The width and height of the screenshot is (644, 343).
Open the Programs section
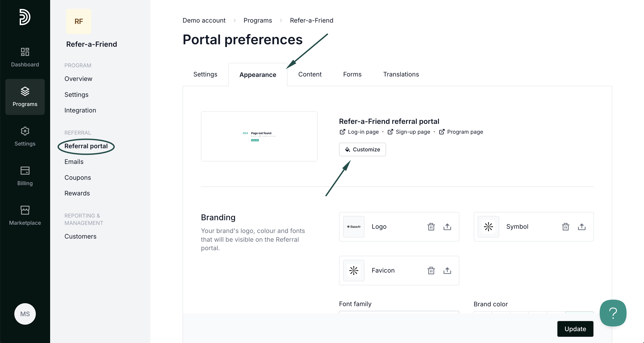click(25, 97)
